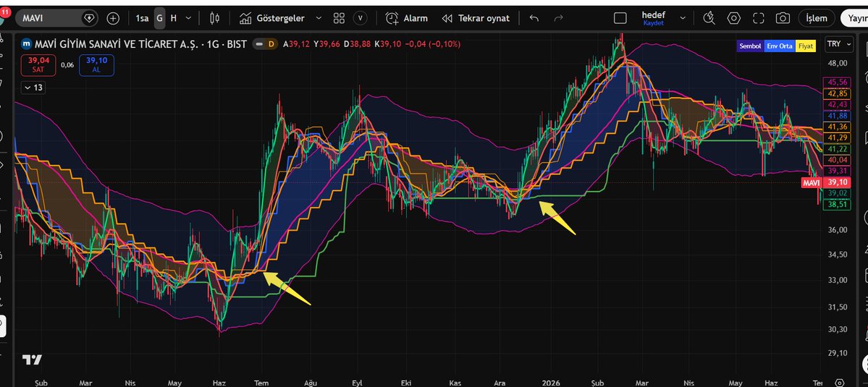Expand the chevron right of Göstergeler
The image size is (868, 387).
tap(319, 18)
